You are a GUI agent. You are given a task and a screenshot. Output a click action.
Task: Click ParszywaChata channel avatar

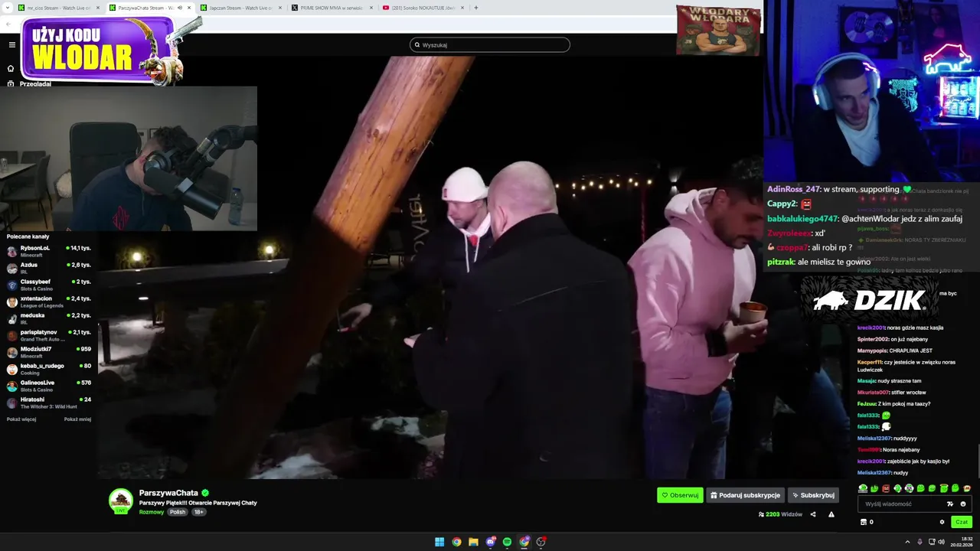click(120, 500)
